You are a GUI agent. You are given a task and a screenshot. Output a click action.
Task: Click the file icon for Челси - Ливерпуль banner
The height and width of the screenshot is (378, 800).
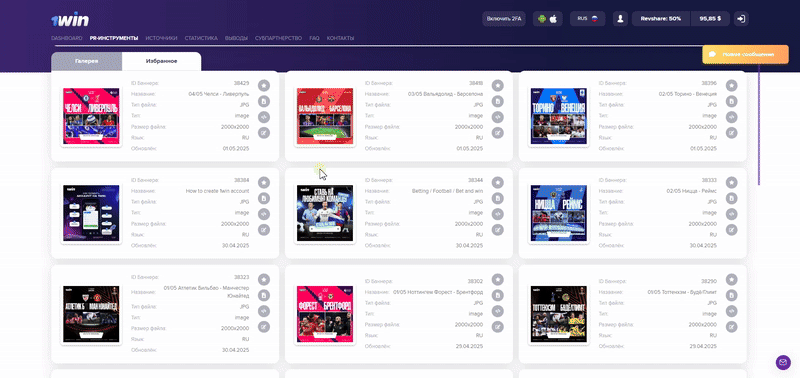[264, 101]
